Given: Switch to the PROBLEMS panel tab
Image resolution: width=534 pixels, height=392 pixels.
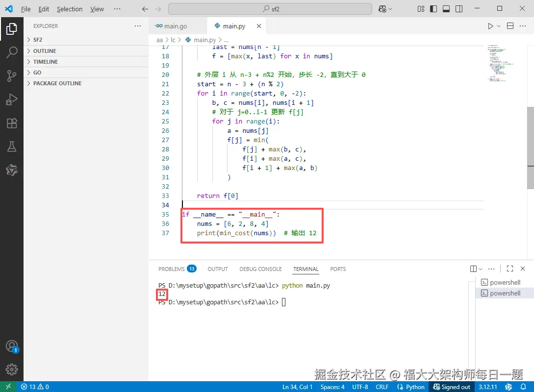Looking at the screenshot, I should pos(177,269).
